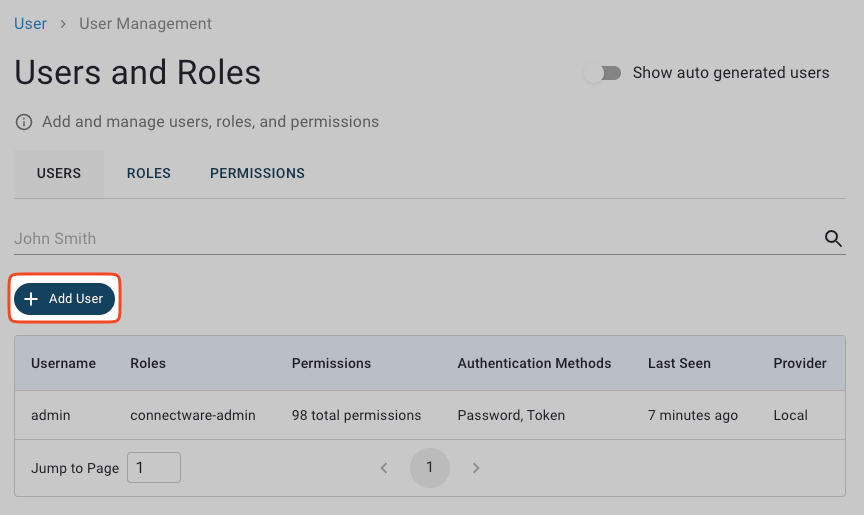Click the Provider column header
864x515 pixels.
click(x=800, y=363)
